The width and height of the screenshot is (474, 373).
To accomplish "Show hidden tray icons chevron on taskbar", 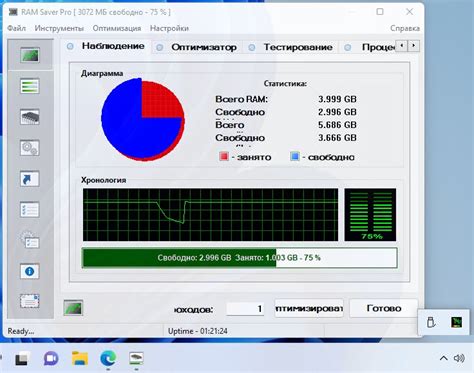I will coord(443,358).
